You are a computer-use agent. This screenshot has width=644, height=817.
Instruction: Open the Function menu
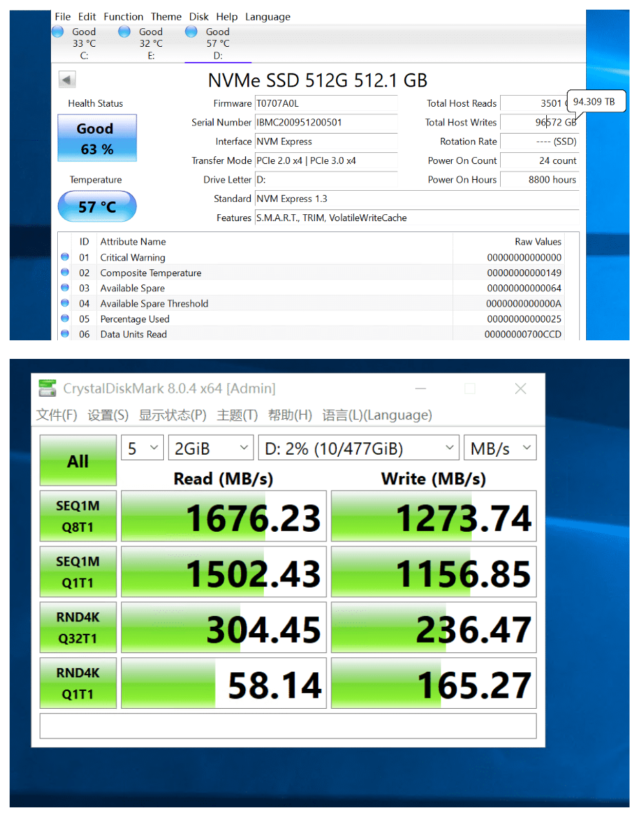pos(123,17)
